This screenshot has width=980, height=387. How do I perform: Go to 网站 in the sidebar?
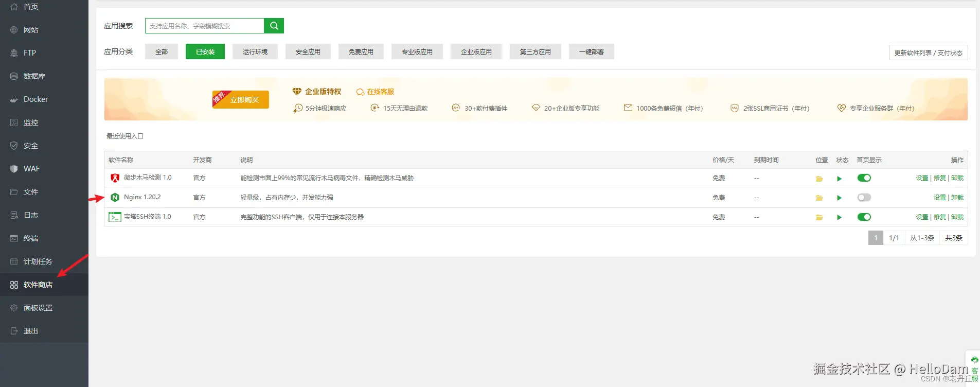(44, 30)
